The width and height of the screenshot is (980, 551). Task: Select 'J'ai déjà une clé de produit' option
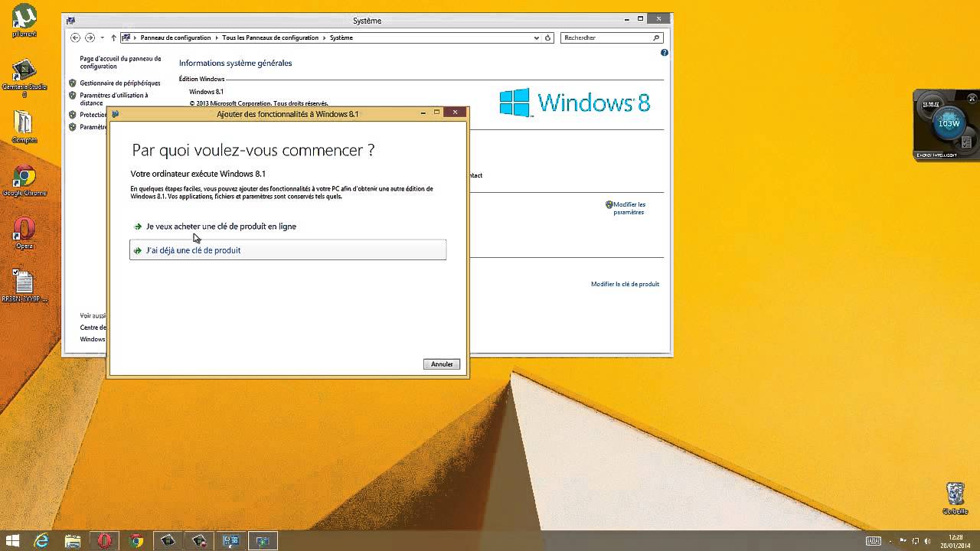tap(288, 250)
